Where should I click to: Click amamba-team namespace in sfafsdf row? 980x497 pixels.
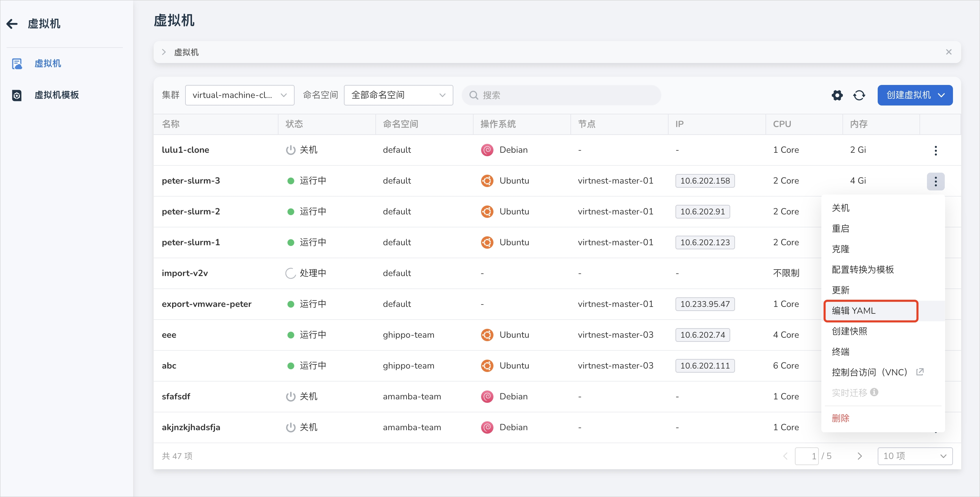pos(412,397)
